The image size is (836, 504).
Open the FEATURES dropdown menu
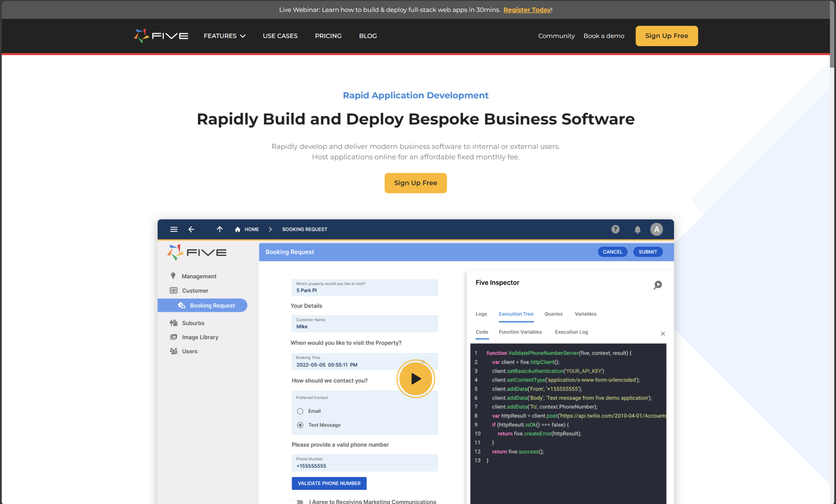[x=224, y=36]
